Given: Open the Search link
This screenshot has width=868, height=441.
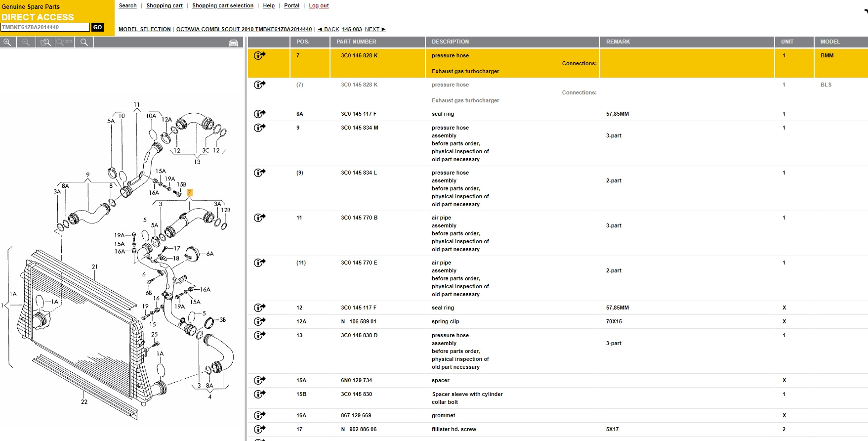Looking at the screenshot, I should click(x=127, y=6).
